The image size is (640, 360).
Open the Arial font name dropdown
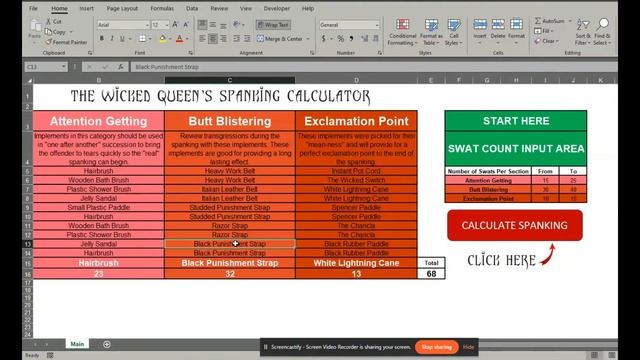tap(147, 25)
